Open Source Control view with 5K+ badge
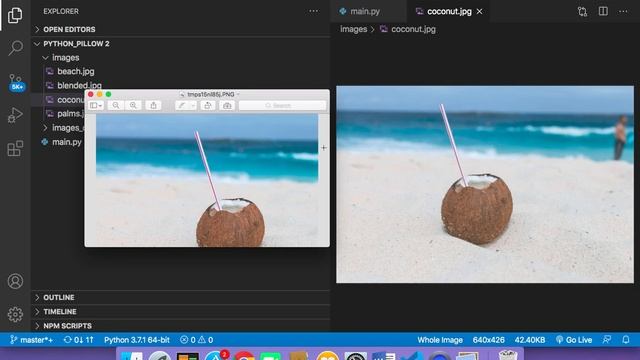 point(16,82)
